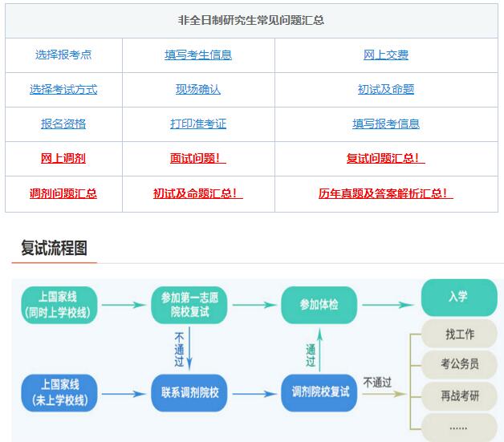Open the 选择报考点 link
This screenshot has width=504, height=442.
tap(63, 55)
